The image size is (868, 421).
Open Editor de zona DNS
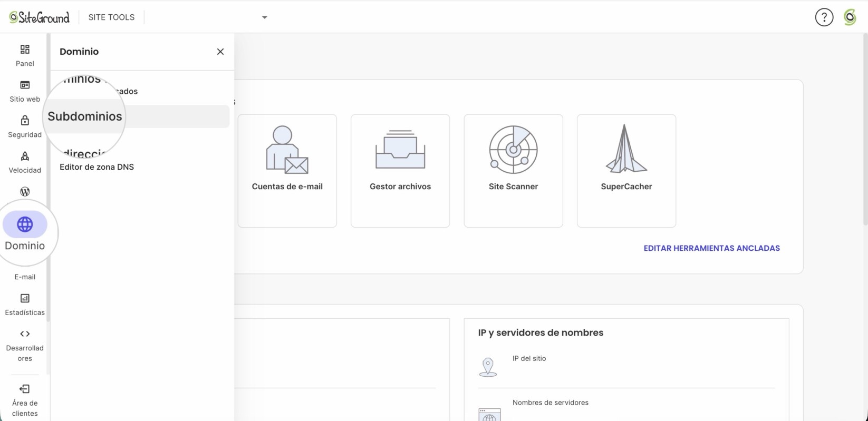click(97, 167)
